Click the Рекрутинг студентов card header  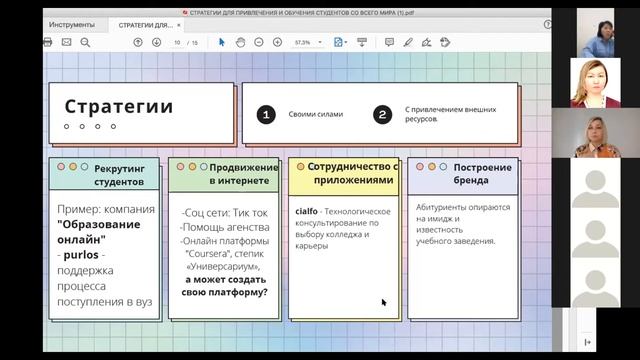tap(104, 174)
